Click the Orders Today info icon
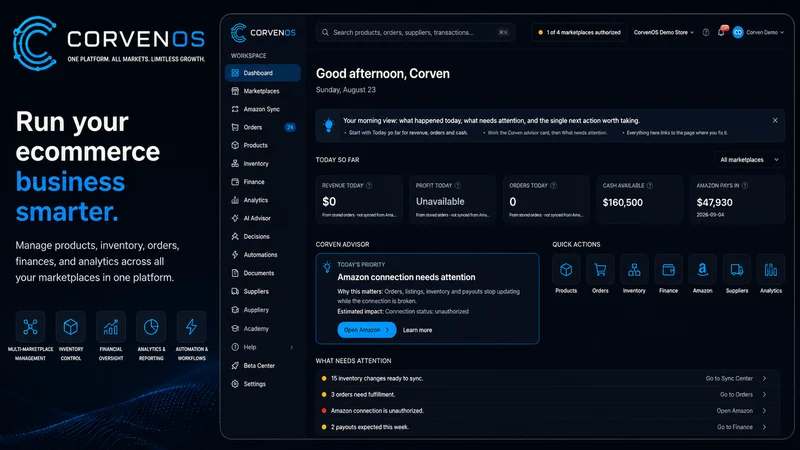The height and width of the screenshot is (450, 800). point(553,186)
